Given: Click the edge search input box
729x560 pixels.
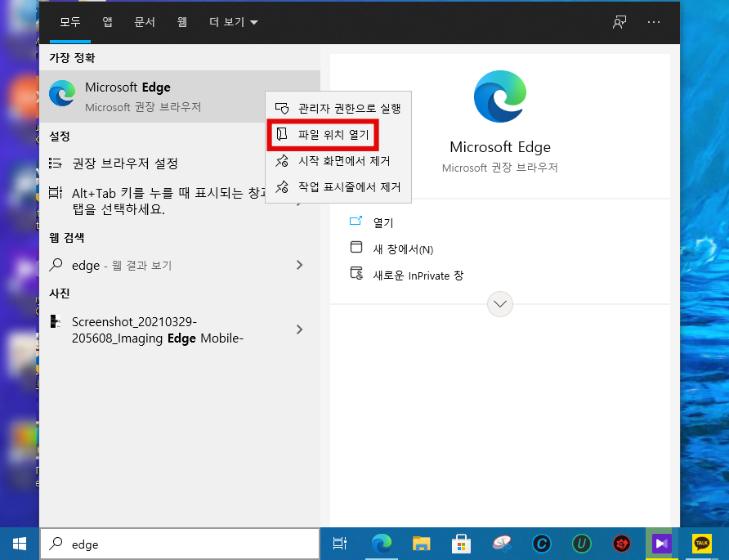Looking at the screenshot, I should click(180, 544).
